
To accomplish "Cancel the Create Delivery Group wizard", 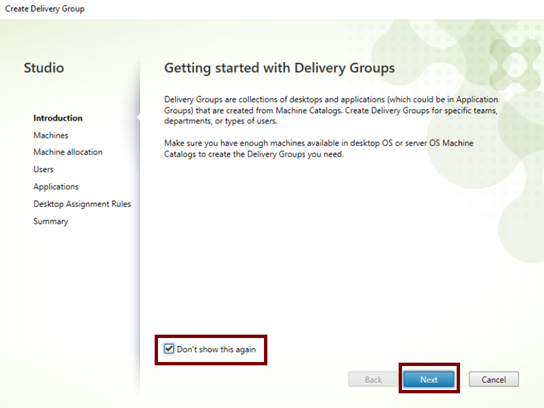I will (x=493, y=380).
